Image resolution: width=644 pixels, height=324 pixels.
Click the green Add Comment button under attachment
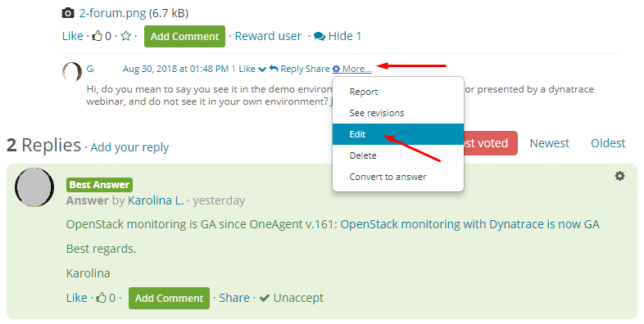(x=184, y=36)
